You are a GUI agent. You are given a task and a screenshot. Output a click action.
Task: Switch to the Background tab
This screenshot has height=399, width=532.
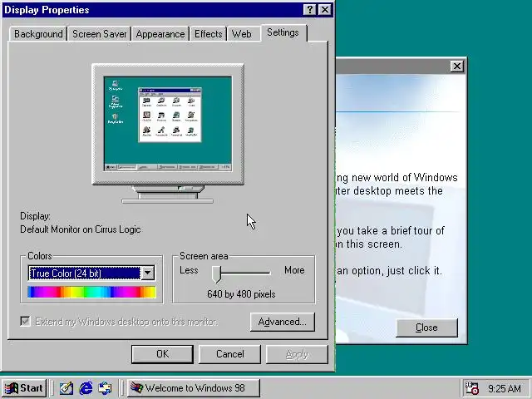click(38, 34)
